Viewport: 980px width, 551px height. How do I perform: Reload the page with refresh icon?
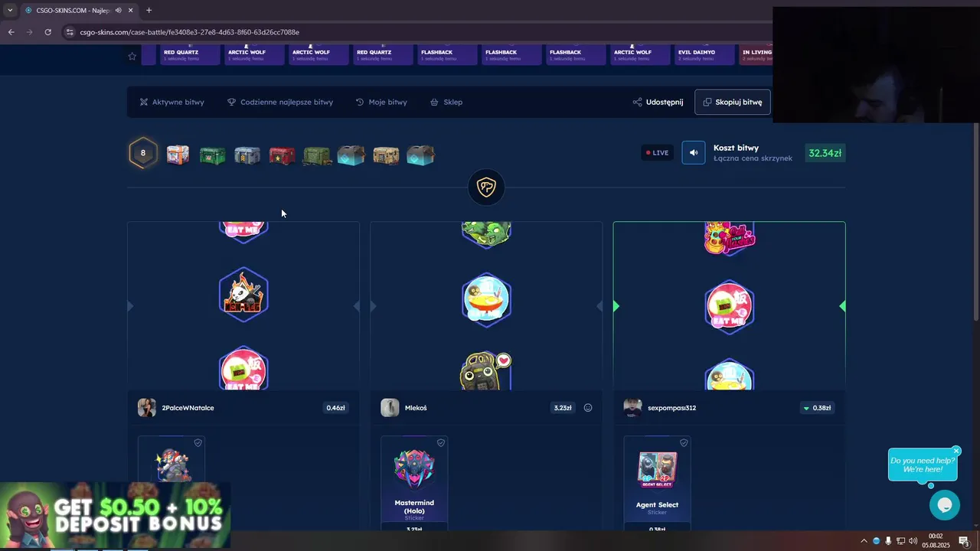[x=47, y=32]
